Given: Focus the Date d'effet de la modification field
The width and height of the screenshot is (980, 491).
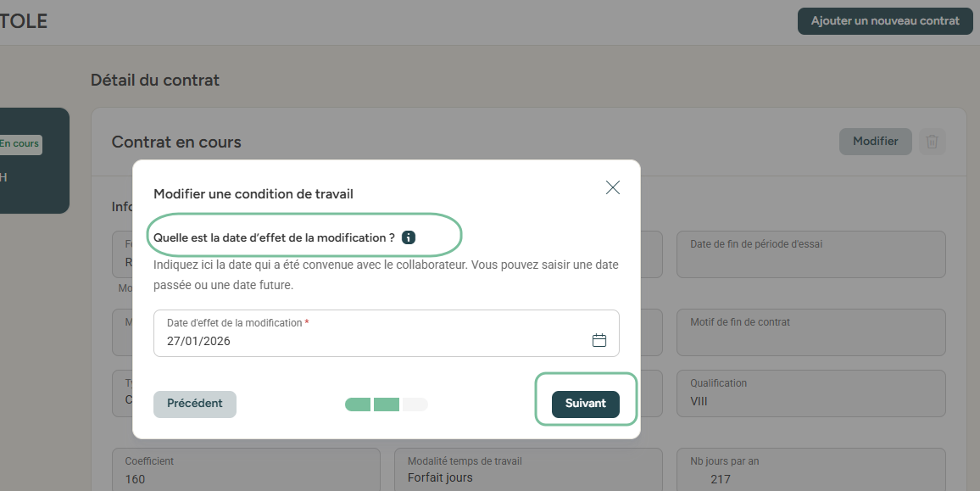Looking at the screenshot, I should 373,341.
